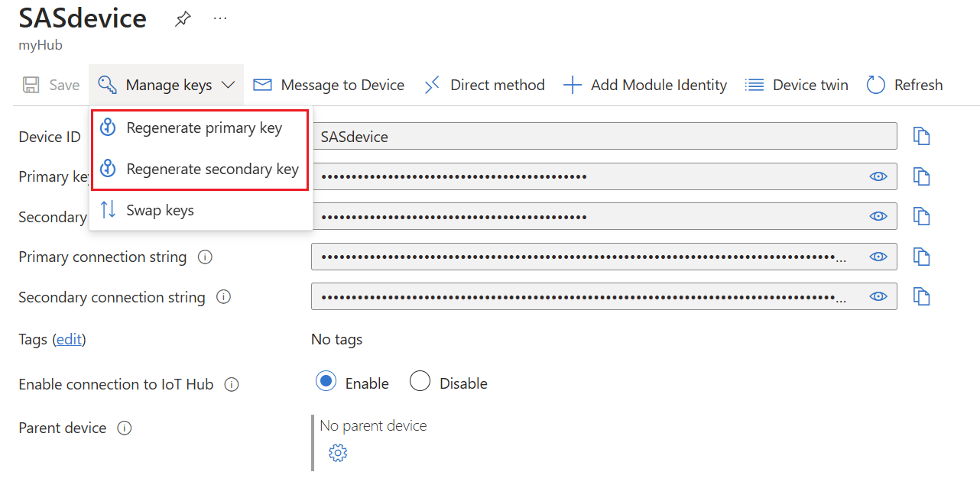Copy the Device ID to clipboard
The image size is (980, 488).
pyautogui.click(x=922, y=136)
